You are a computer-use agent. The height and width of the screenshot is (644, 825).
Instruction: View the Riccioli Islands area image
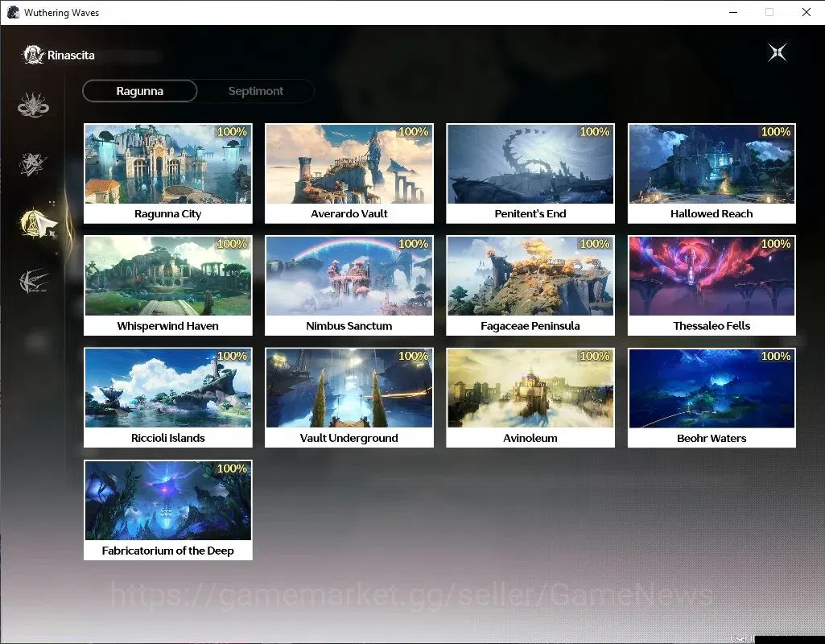tap(168, 388)
